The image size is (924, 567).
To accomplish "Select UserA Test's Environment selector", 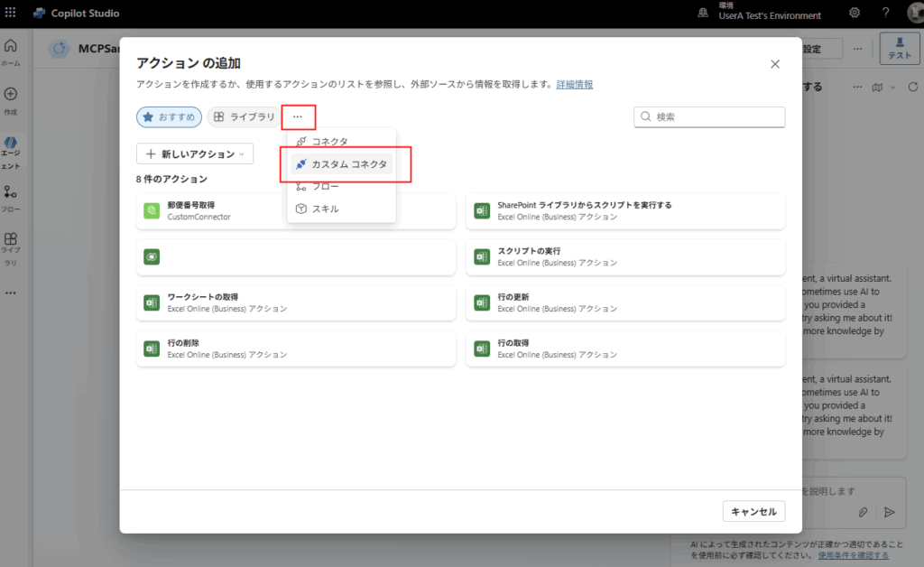I will [x=770, y=12].
